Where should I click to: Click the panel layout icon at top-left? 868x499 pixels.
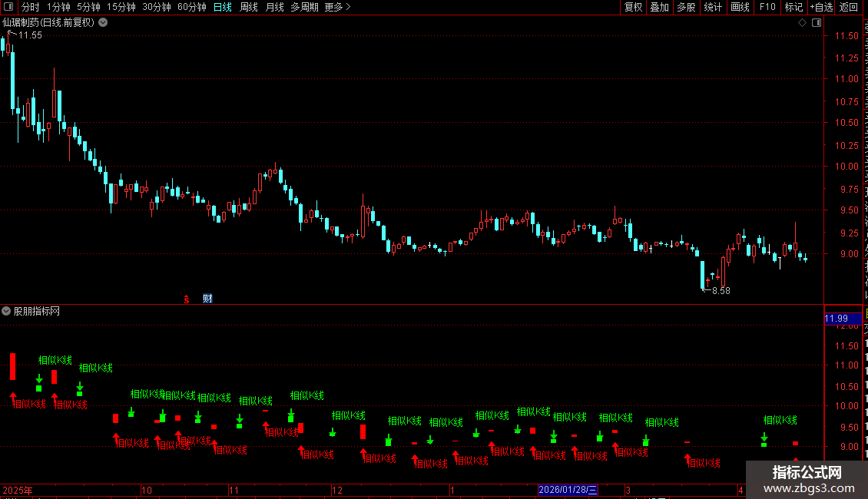click(x=8, y=7)
